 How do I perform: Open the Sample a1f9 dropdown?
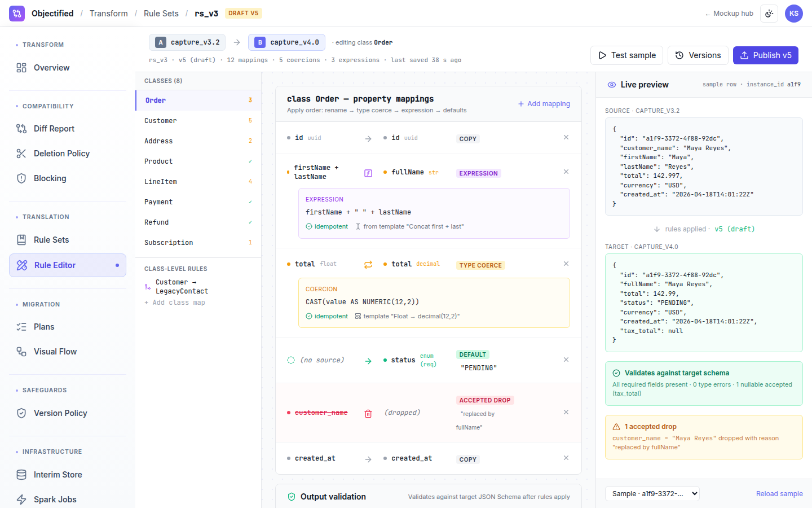(x=652, y=494)
